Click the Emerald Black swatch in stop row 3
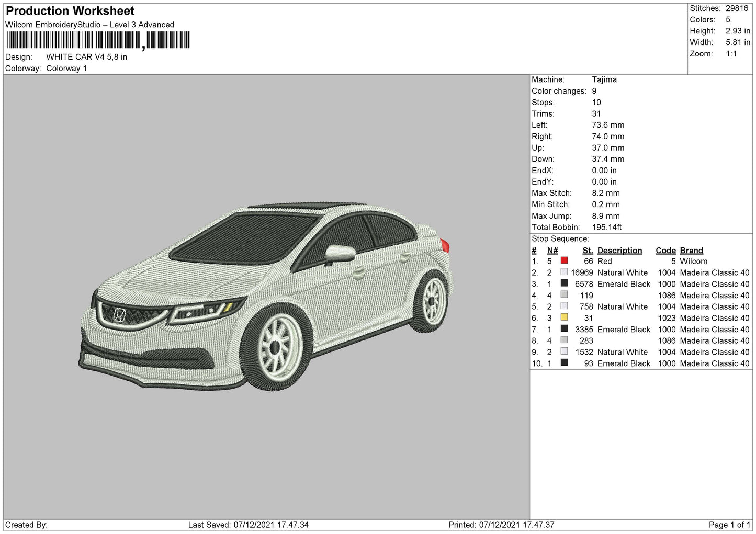The image size is (756, 534). (x=564, y=283)
